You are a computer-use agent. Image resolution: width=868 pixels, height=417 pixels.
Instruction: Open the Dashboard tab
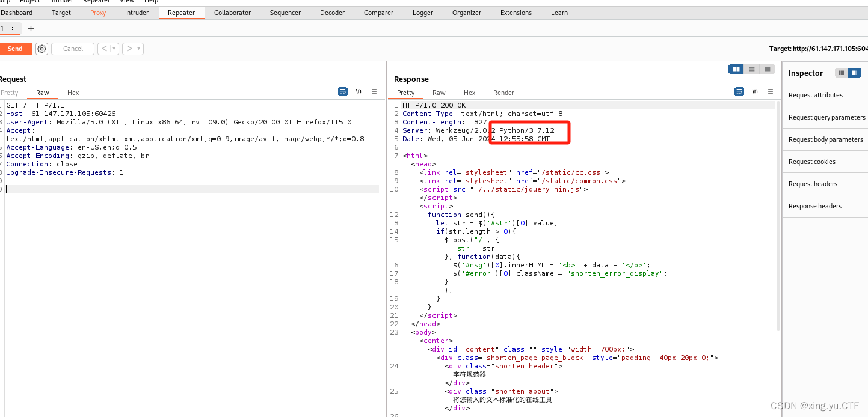17,13
